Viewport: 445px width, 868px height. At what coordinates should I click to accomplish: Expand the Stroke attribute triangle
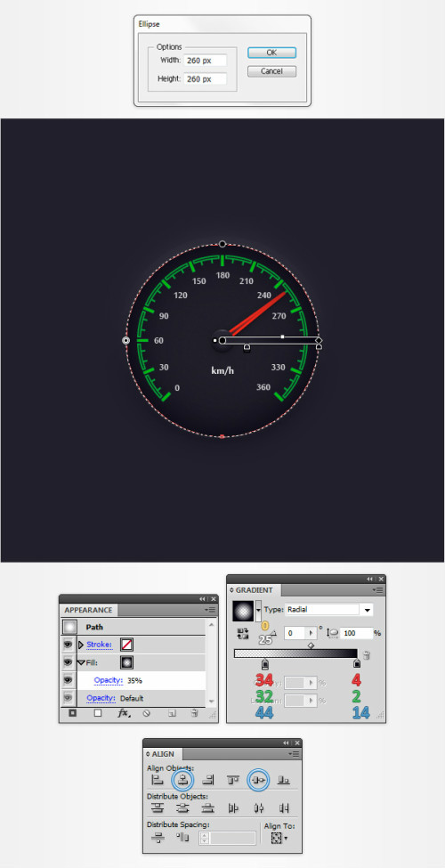click(x=81, y=645)
